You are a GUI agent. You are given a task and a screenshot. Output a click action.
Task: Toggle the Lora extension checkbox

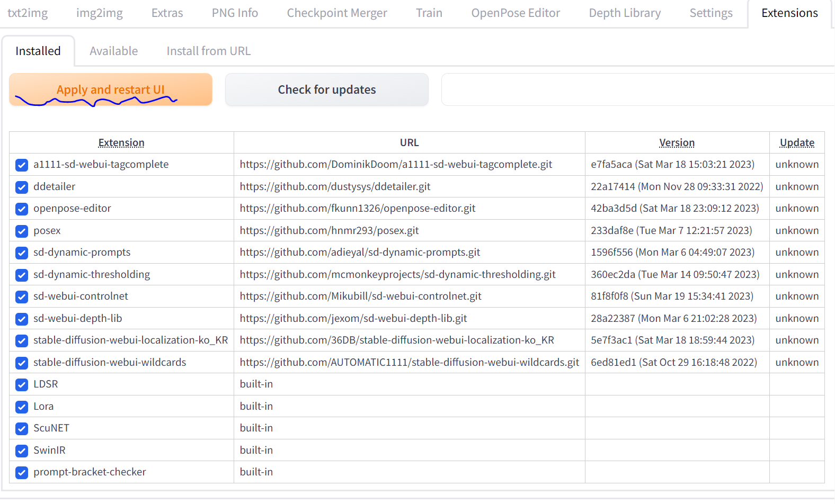(x=22, y=407)
